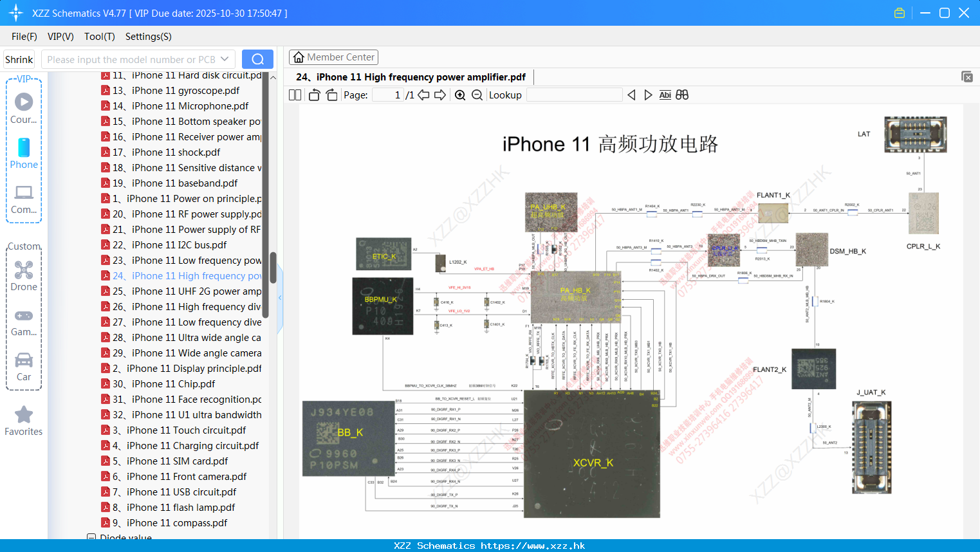Open the Car category
The width and height of the screenshot is (980, 552).
24,367
